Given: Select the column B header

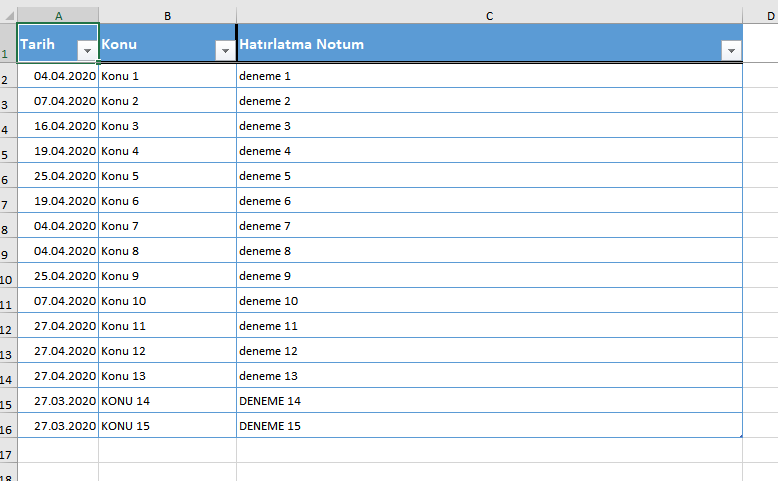Looking at the screenshot, I should click(167, 15).
